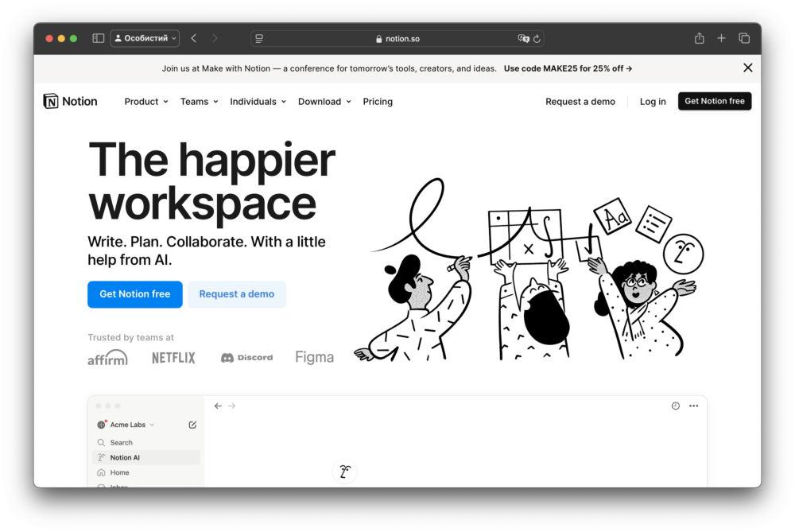This screenshot has width=795, height=532.
Task: Click the Netflix logo
Action: (173, 358)
